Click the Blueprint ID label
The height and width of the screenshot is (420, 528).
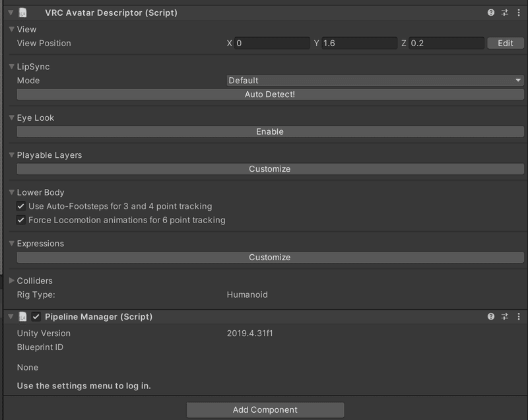click(40, 347)
